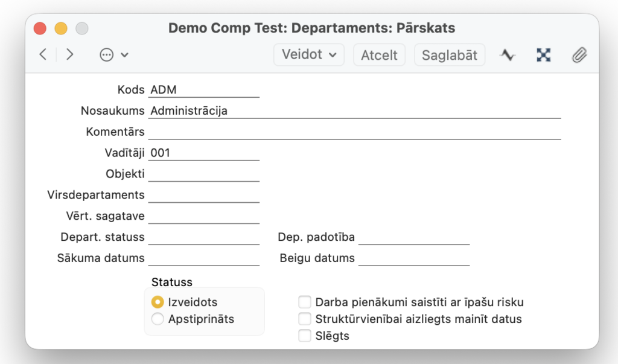Check Struktūrvienībai aizliegts mainīt datus
The image size is (618, 364).
click(305, 319)
